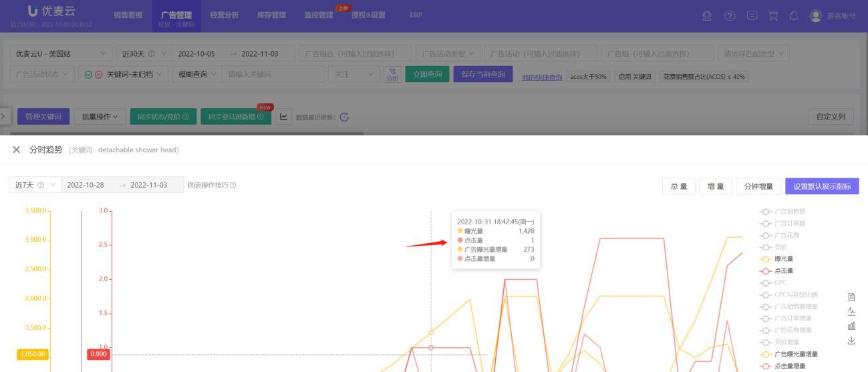Click the 立即查询 button
This screenshot has height=372, width=868.
(428, 74)
